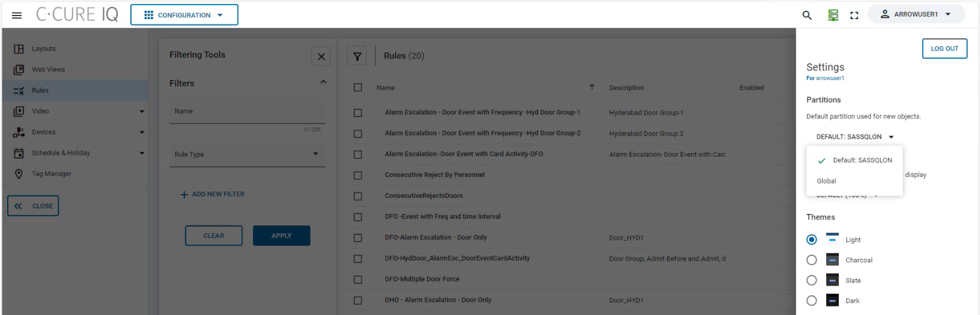Open Tag Manager from sidebar
This screenshot has height=315, width=980.
51,174
